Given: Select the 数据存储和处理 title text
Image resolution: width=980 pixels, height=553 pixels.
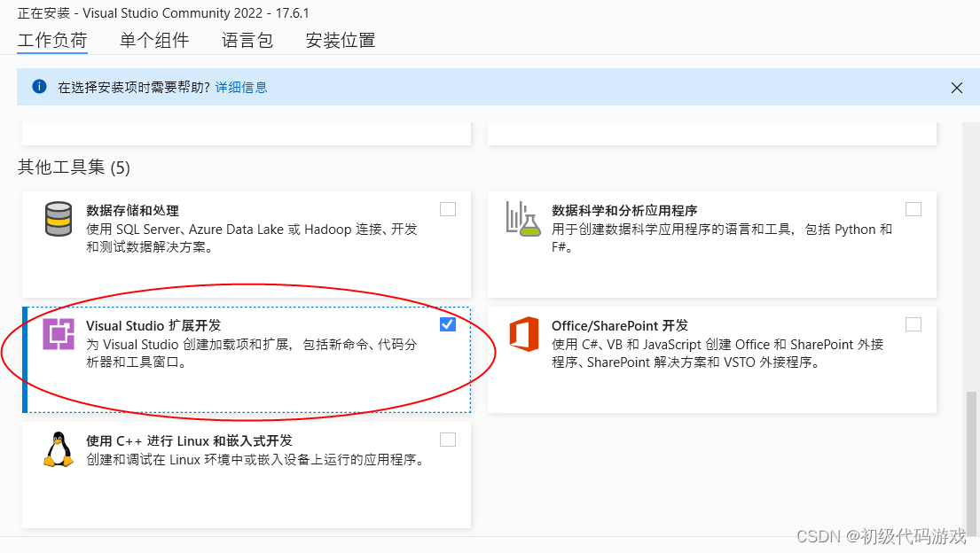Looking at the screenshot, I should pos(132,211).
